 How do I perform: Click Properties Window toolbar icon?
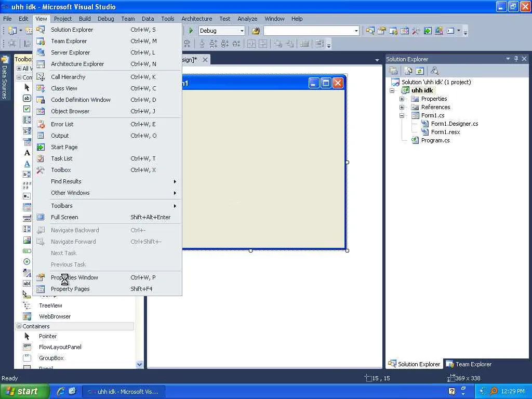(382, 31)
